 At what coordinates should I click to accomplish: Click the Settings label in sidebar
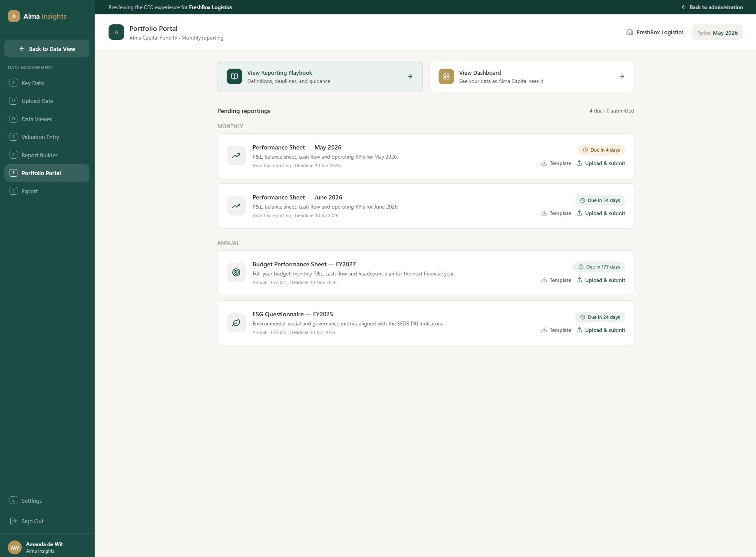[x=32, y=501]
